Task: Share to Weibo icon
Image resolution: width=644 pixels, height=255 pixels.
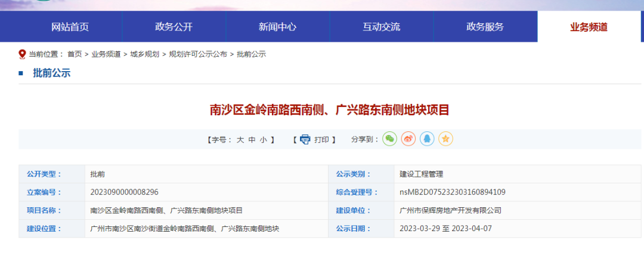Action: [x=408, y=139]
